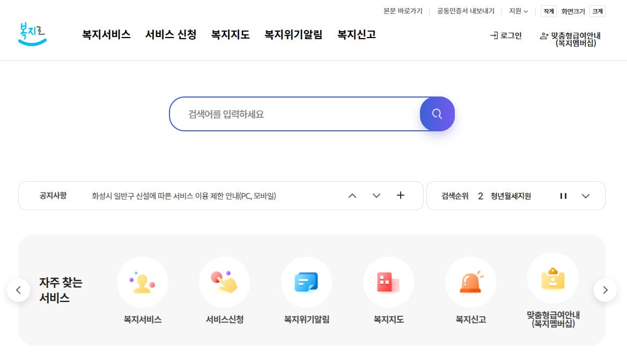Image resolution: width=627 pixels, height=364 pixels.
Task: Open 복지위기알림 via its speech bubble icon
Action: point(306,282)
